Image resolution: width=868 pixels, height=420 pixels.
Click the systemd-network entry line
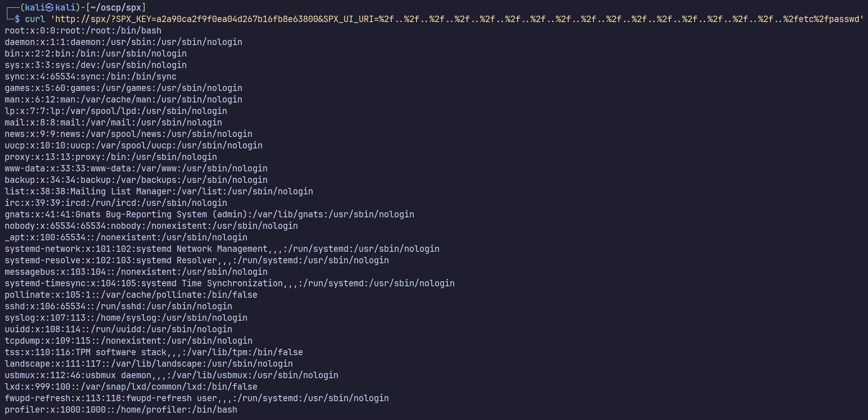(x=222, y=249)
